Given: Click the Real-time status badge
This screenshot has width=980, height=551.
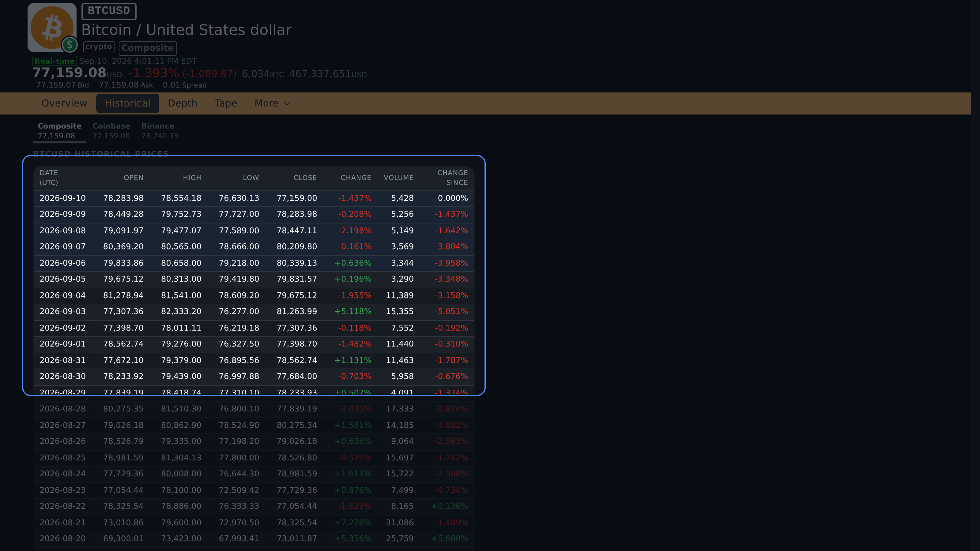Looking at the screenshot, I should click(x=55, y=61).
